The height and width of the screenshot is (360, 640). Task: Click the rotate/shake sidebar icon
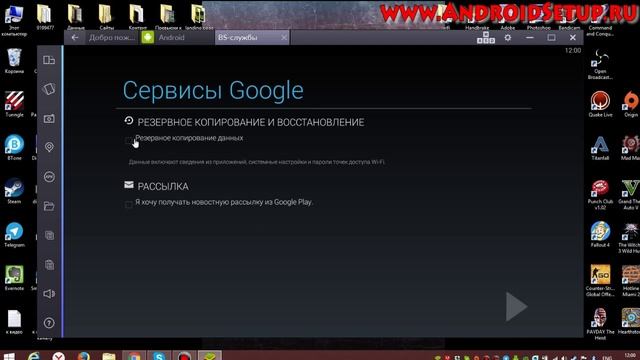(x=49, y=89)
